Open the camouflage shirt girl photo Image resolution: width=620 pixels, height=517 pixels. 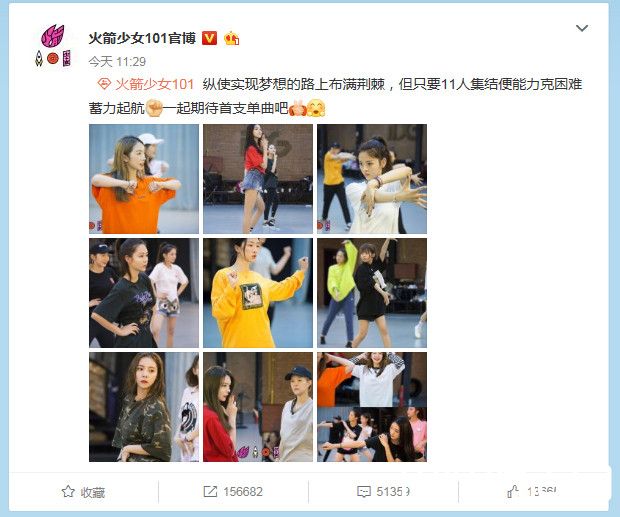144,407
